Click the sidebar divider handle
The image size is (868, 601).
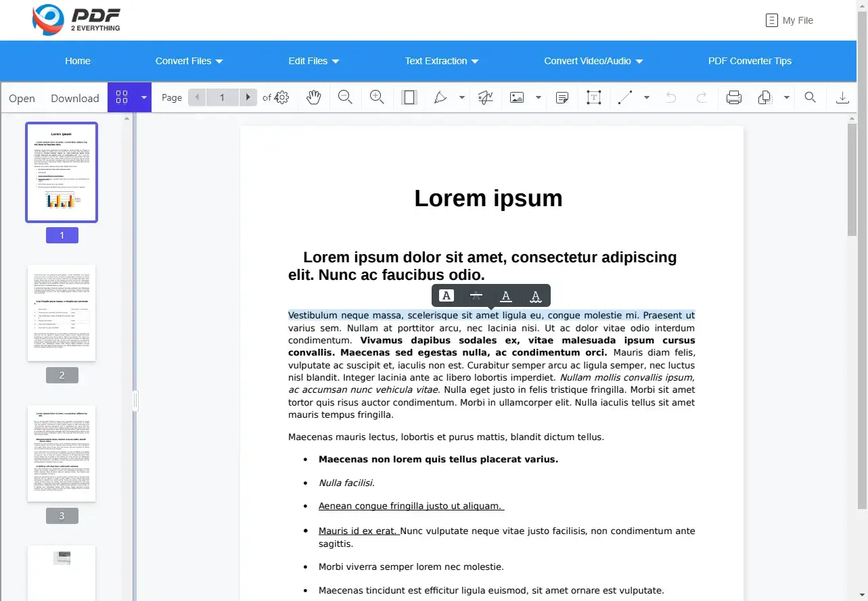pos(135,401)
